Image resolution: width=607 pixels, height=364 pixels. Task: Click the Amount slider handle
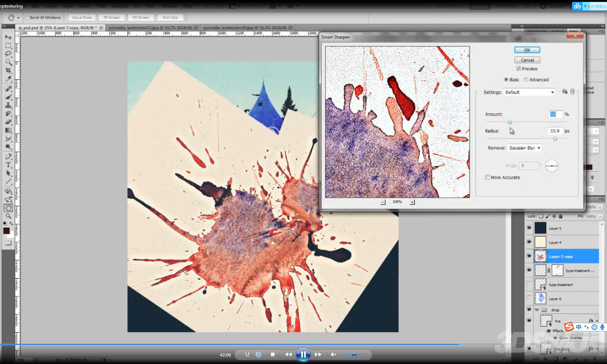coord(510,122)
